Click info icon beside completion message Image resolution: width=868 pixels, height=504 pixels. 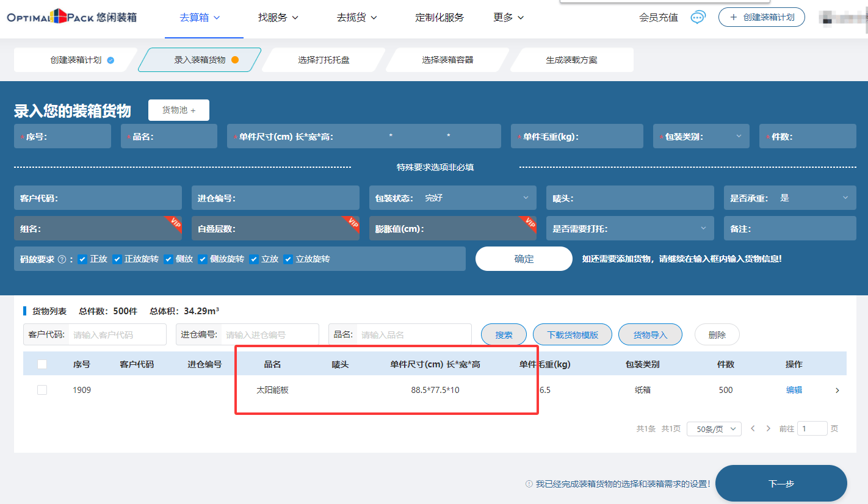coord(529,484)
